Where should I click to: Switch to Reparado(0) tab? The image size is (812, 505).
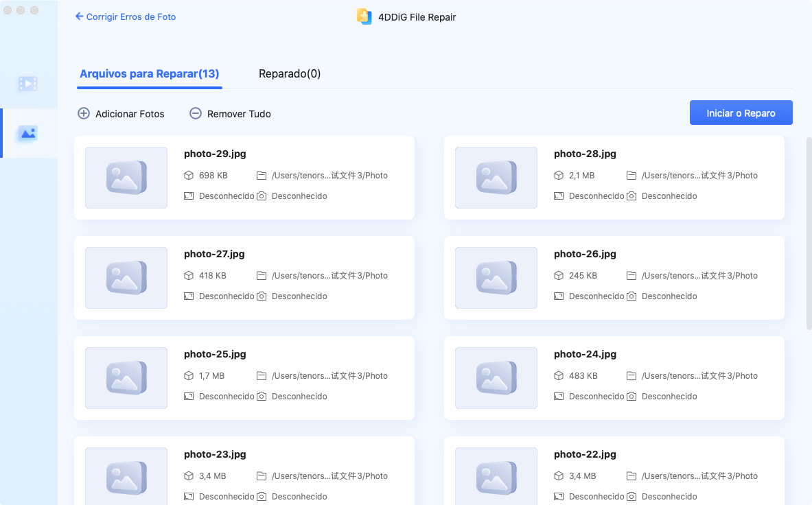coord(290,73)
